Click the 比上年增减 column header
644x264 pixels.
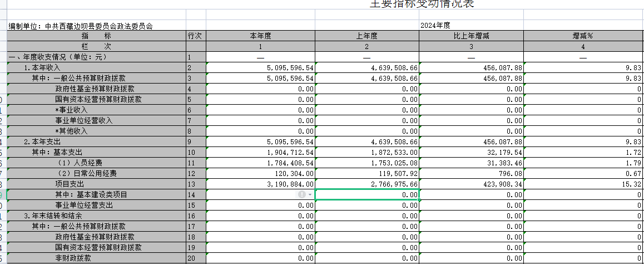coord(471,36)
